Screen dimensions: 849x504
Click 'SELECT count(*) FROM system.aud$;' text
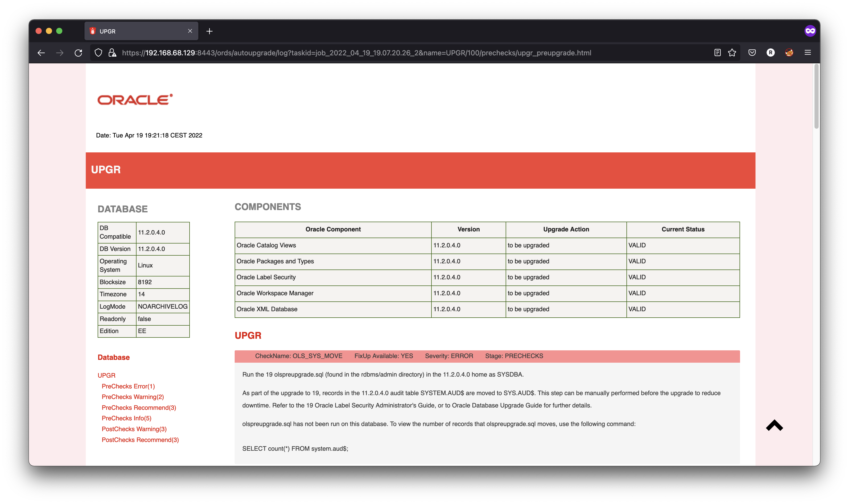(295, 449)
